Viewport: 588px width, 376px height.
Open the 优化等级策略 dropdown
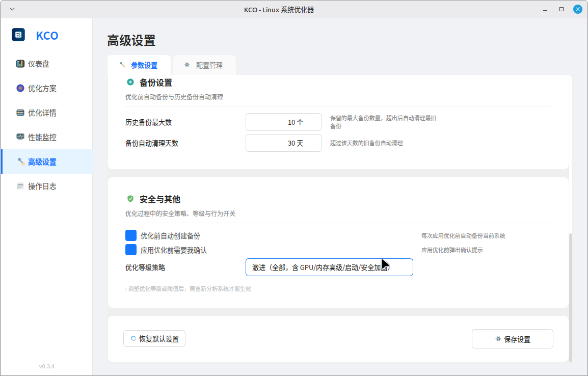point(329,267)
